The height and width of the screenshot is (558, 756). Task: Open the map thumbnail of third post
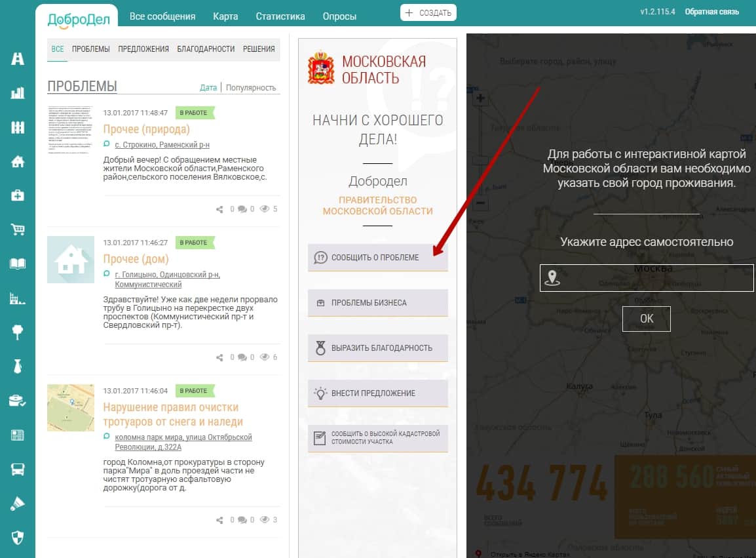70,408
